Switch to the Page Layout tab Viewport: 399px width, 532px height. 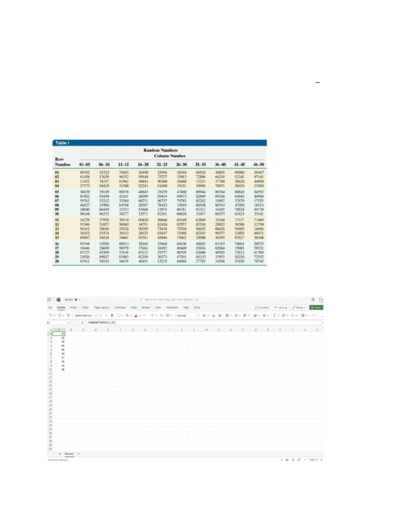tap(101, 308)
